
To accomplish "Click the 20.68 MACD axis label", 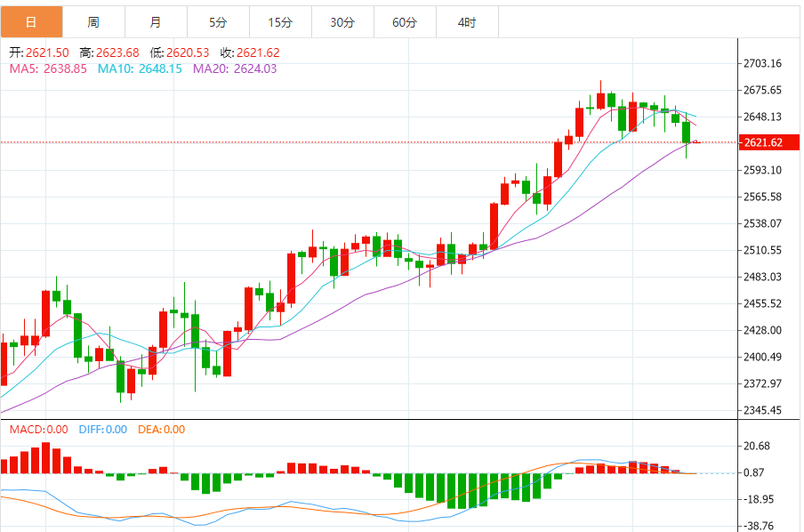I will pyautogui.click(x=757, y=446).
